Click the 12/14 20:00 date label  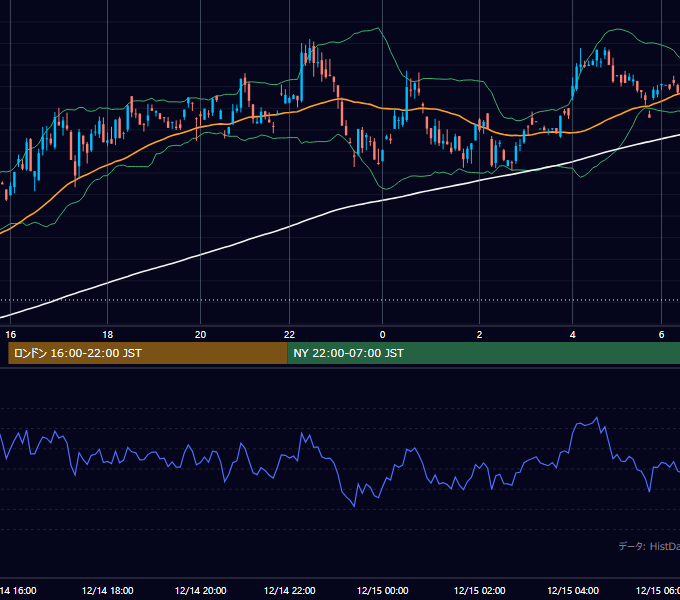(x=200, y=591)
